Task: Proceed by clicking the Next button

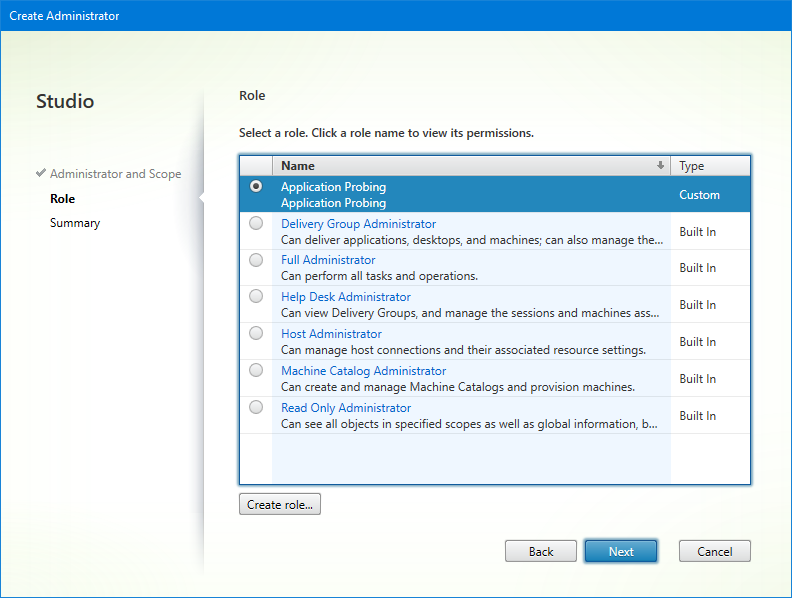Action: tap(621, 551)
